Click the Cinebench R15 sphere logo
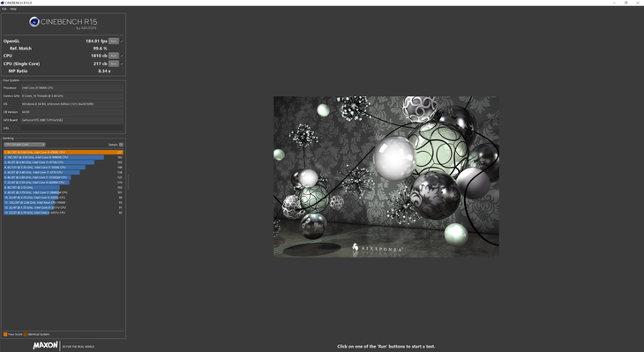This screenshot has width=644, height=352. [x=34, y=22]
